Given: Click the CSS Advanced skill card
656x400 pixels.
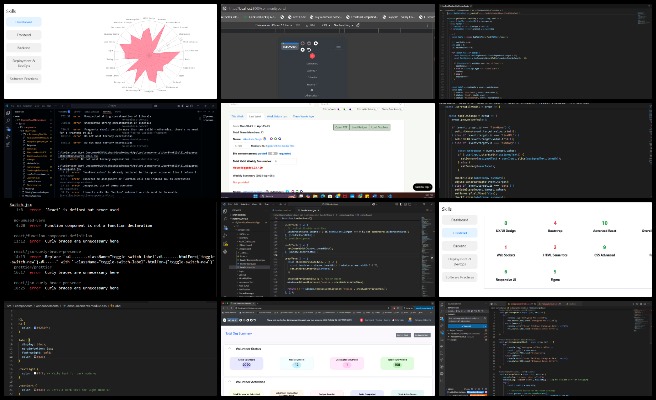Looking at the screenshot, I should 604,251.
